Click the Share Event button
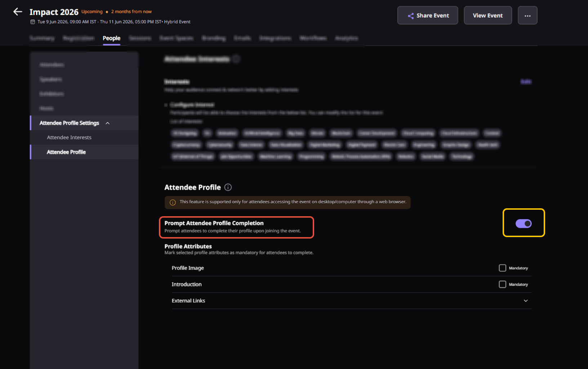 tap(428, 15)
